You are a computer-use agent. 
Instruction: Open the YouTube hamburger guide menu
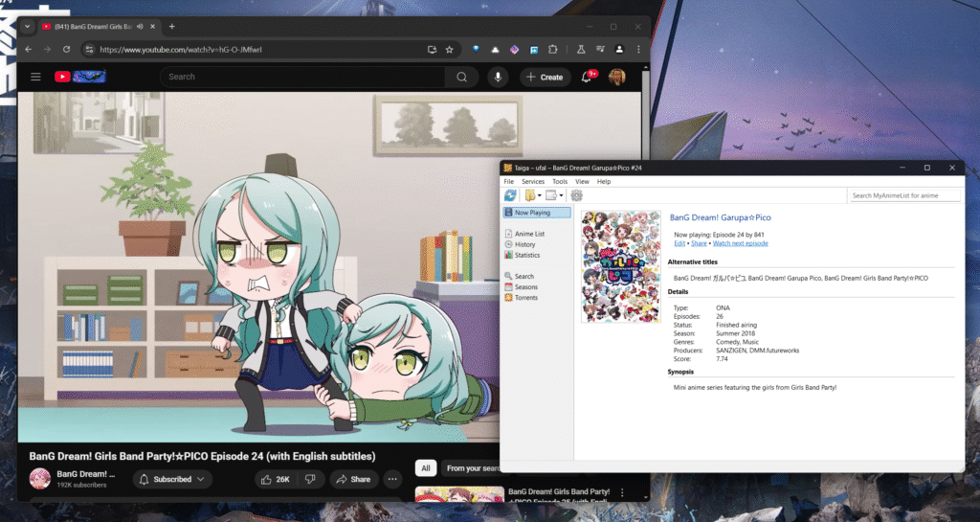(35, 77)
